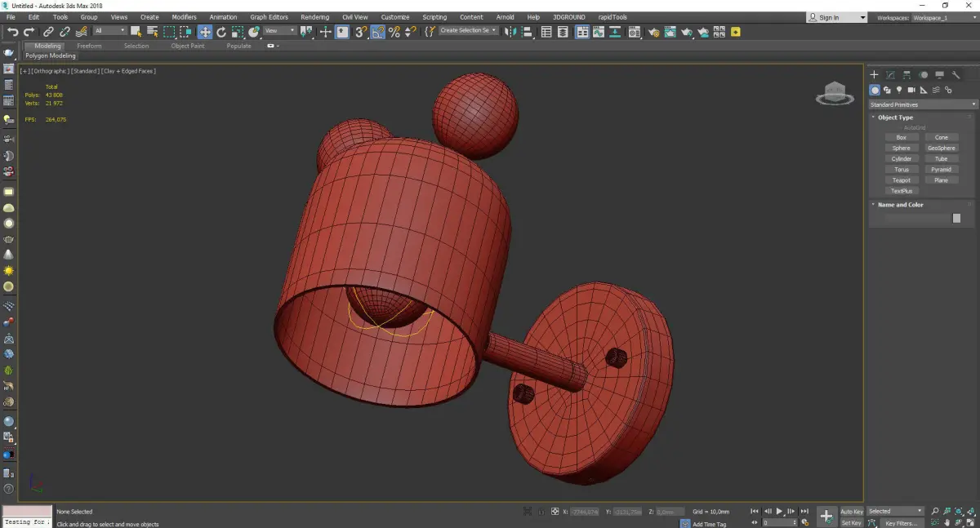Open the Render Setup teapot icon

pyautogui.click(x=654, y=32)
